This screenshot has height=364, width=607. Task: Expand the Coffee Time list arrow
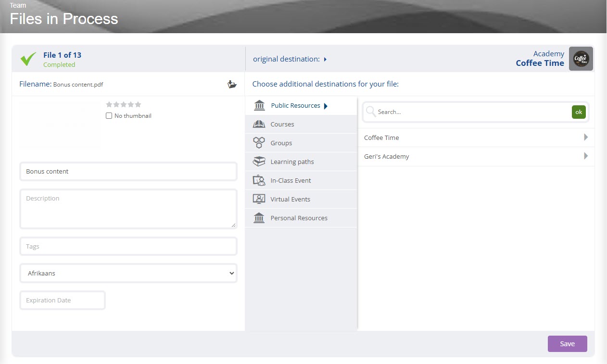pos(585,138)
